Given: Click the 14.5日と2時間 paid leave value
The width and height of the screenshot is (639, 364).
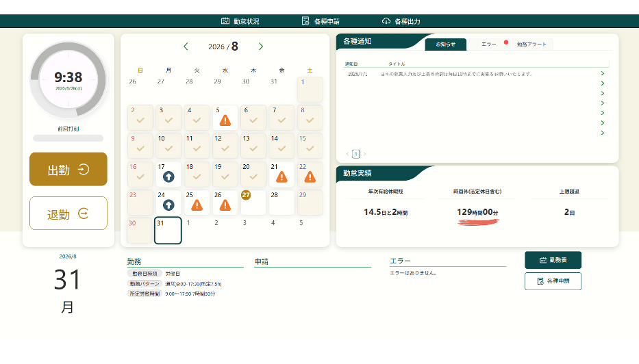Looking at the screenshot, I should pos(386,212).
